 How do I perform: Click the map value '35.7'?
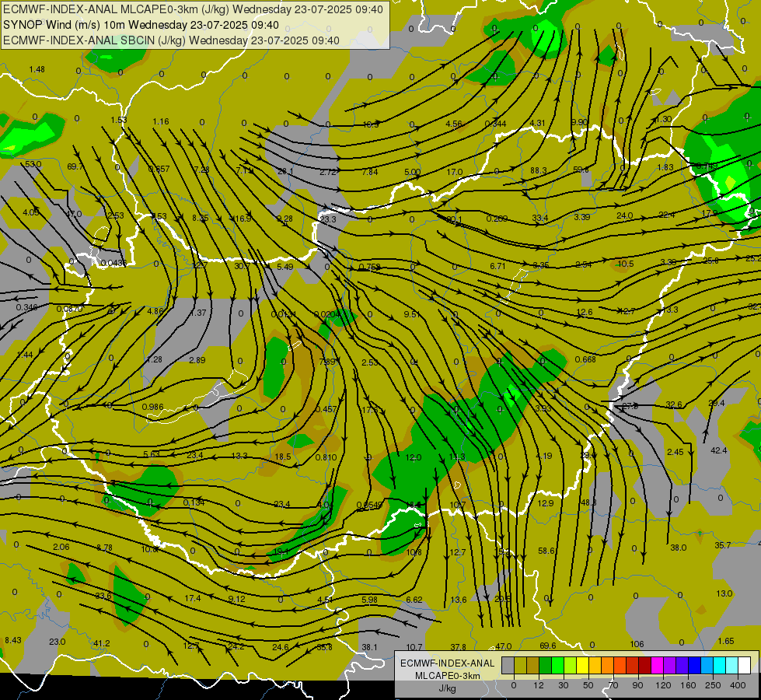723,545
